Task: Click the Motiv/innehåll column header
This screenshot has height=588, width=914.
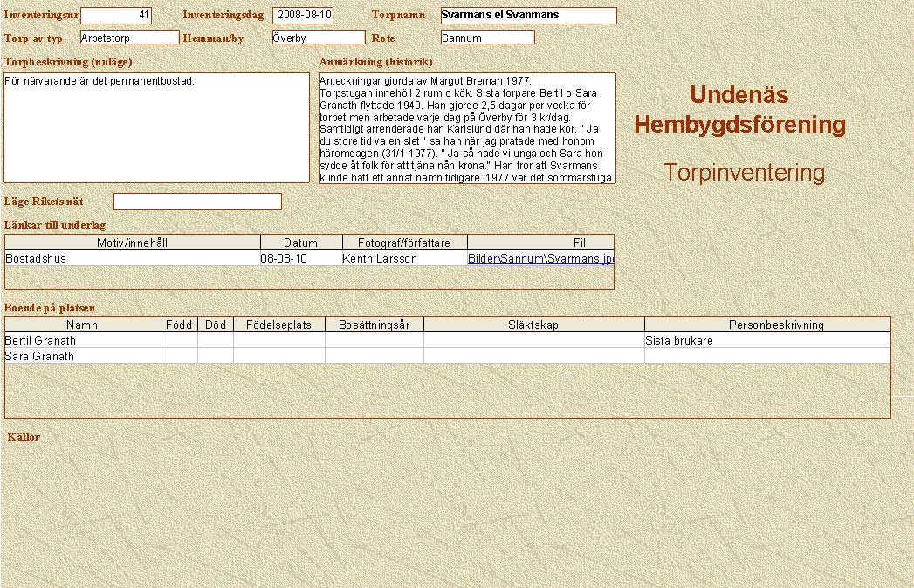Action: pyautogui.click(x=133, y=243)
